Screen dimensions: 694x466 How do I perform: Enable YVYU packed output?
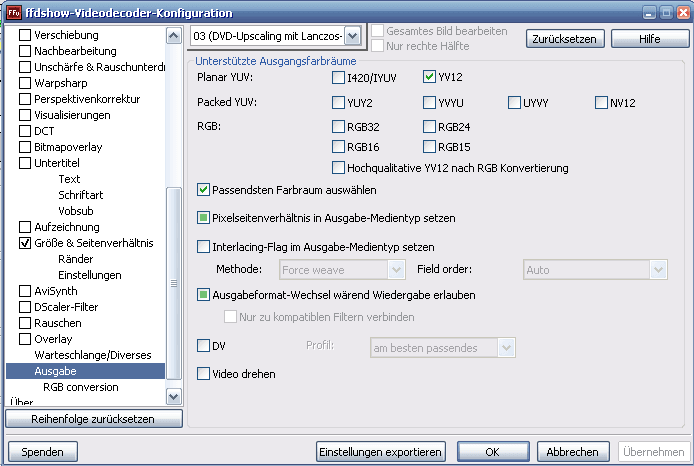tap(429, 103)
